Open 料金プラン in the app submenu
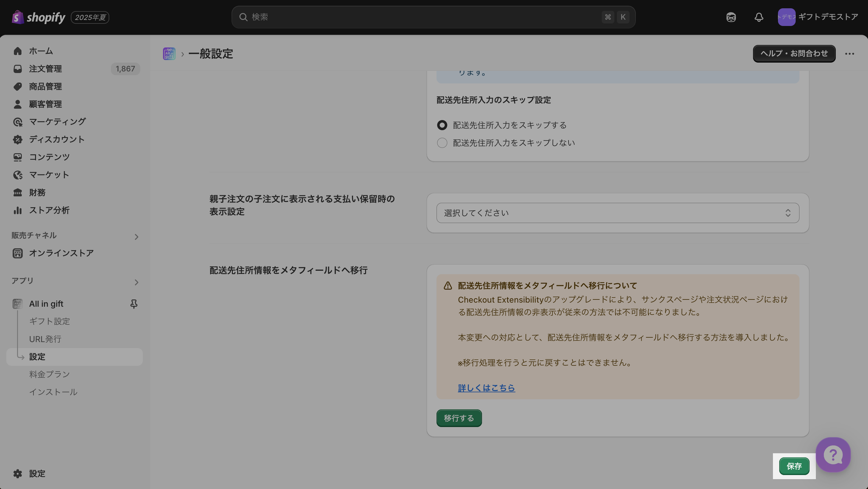This screenshot has height=489, width=868. 50,374
